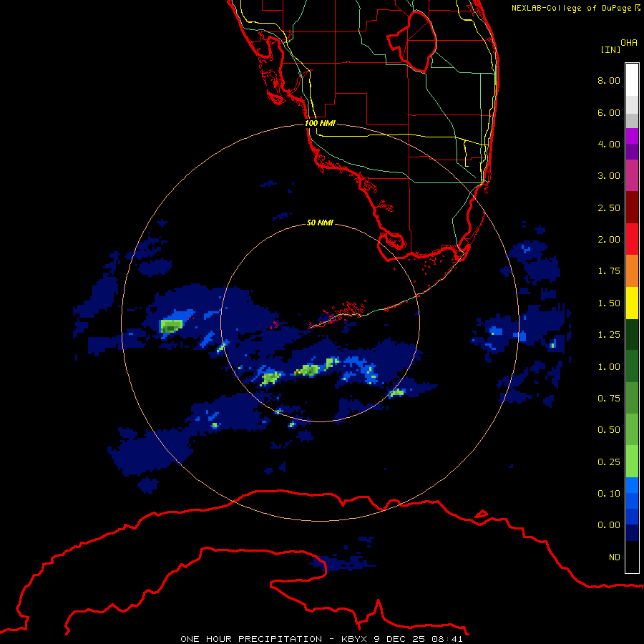Image resolution: width=644 pixels, height=644 pixels.
Task: Click the black ND swatch at the legend bottom
Action: (632, 557)
